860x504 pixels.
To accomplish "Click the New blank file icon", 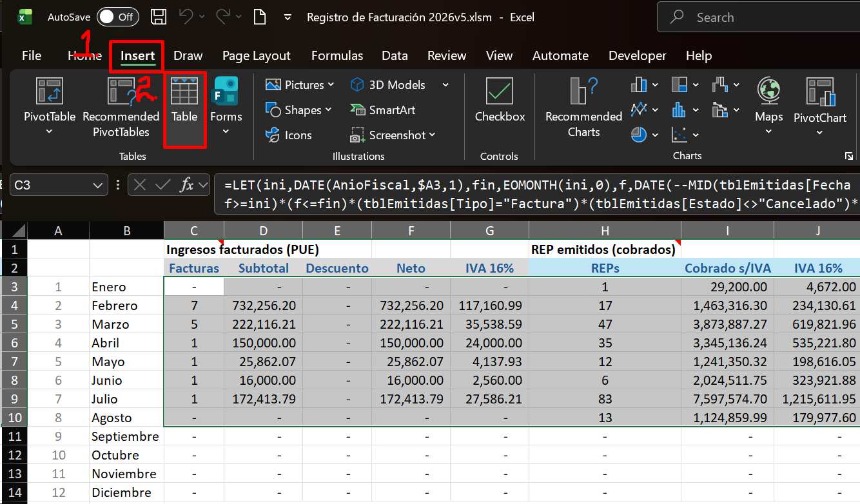I will tap(260, 17).
